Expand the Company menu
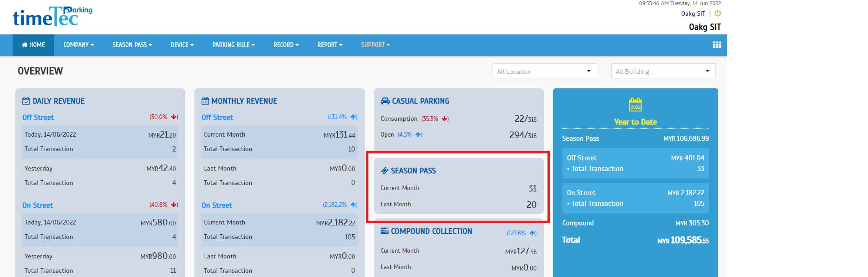Viewport: 868px width, 277px height. pyautogui.click(x=79, y=45)
